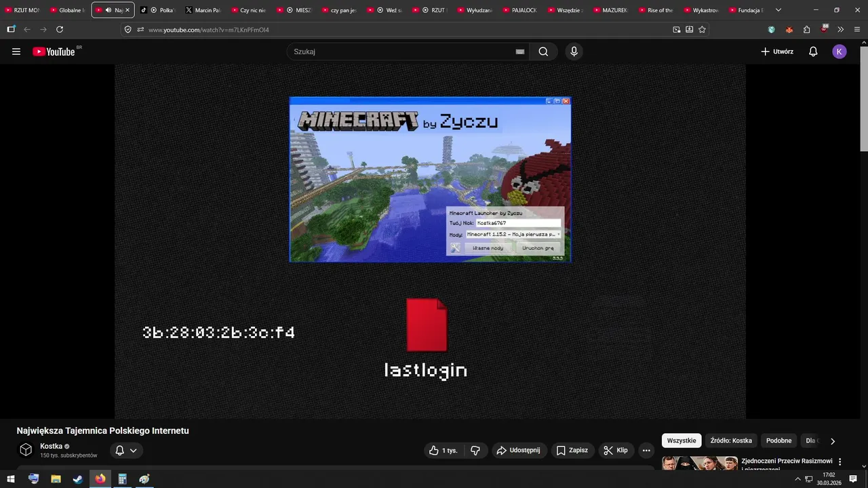Select the Podobne filter chip
The width and height of the screenshot is (868, 488).
point(779,441)
